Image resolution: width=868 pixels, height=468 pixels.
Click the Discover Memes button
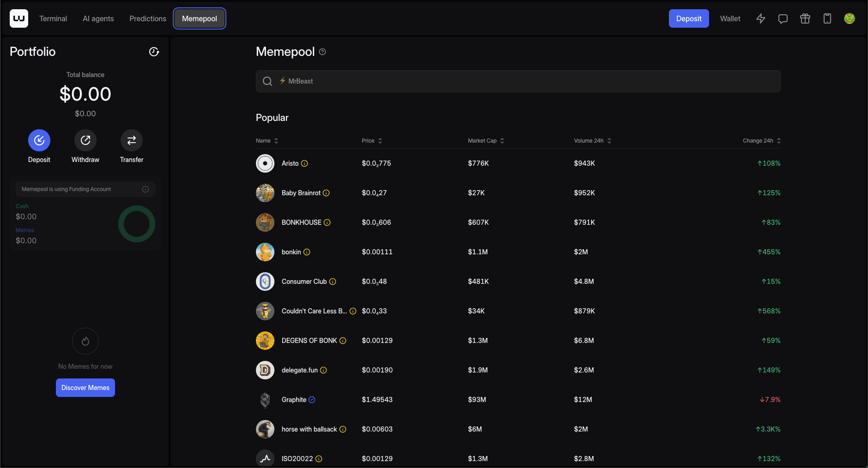click(85, 388)
